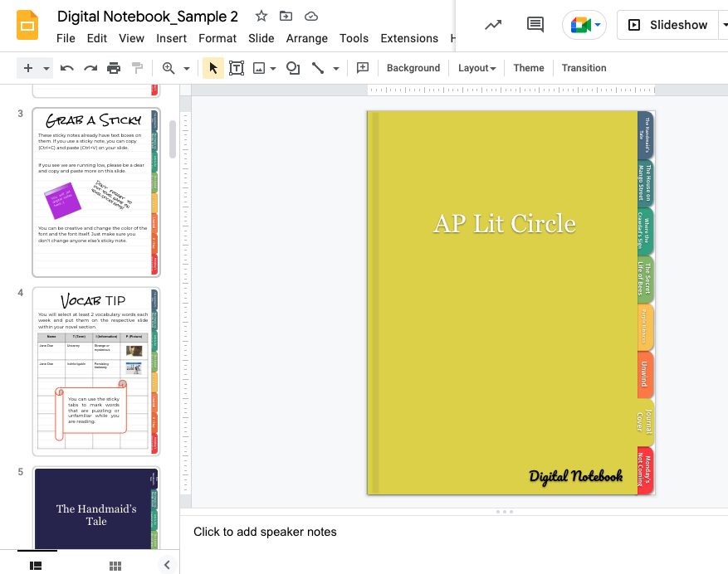Open the Edit menu
Screen dimensions: 728x574
click(97, 38)
